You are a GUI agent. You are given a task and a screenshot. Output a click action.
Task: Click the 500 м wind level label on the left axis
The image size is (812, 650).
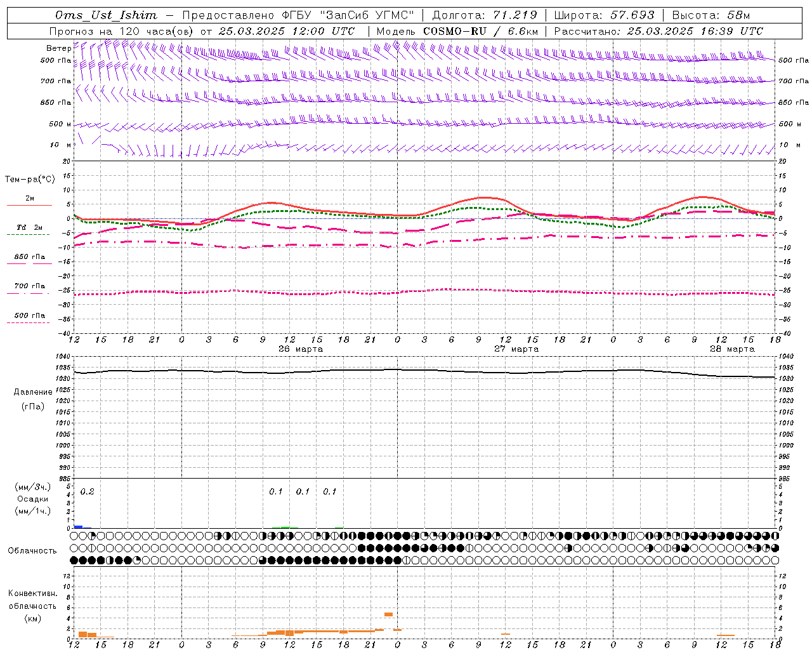tap(60, 124)
